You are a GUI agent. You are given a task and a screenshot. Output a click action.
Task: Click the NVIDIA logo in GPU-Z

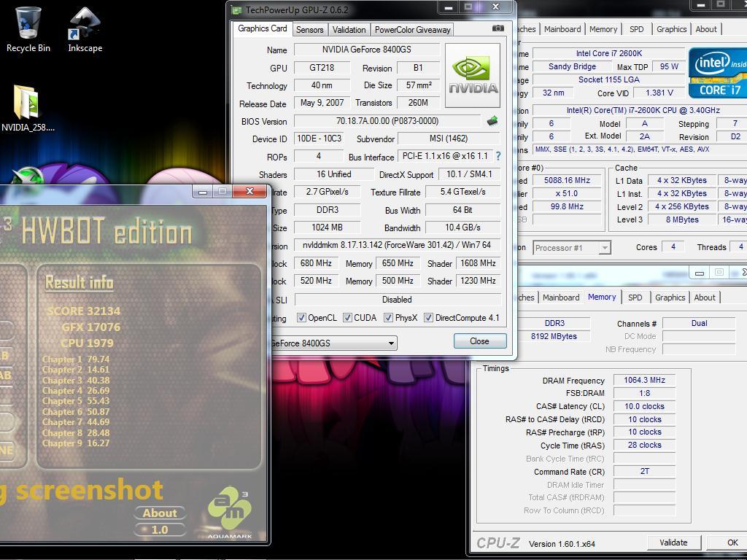[473, 75]
